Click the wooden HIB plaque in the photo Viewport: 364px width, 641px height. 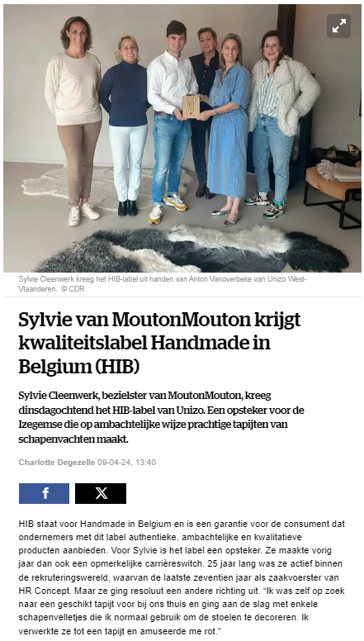[191, 107]
